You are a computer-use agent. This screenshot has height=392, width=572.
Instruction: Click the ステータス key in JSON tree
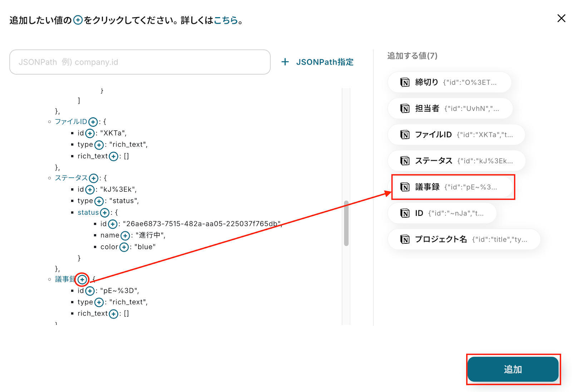[x=71, y=178]
